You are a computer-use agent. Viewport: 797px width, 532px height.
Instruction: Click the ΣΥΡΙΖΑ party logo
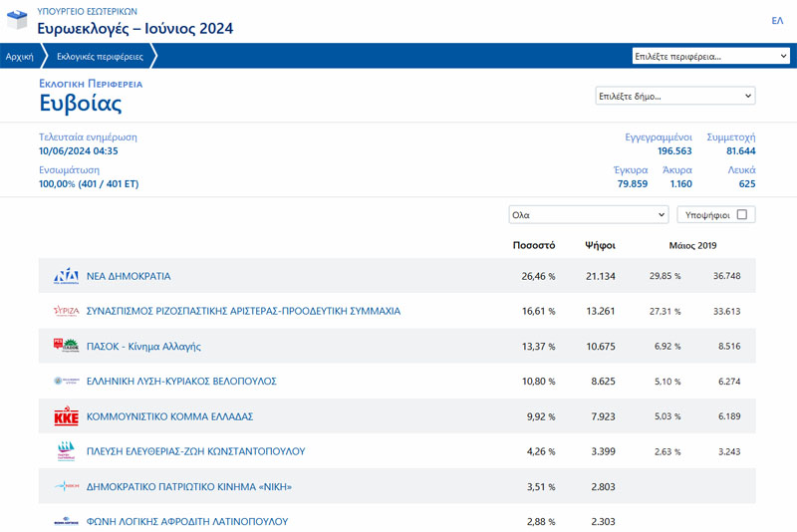pos(66,311)
